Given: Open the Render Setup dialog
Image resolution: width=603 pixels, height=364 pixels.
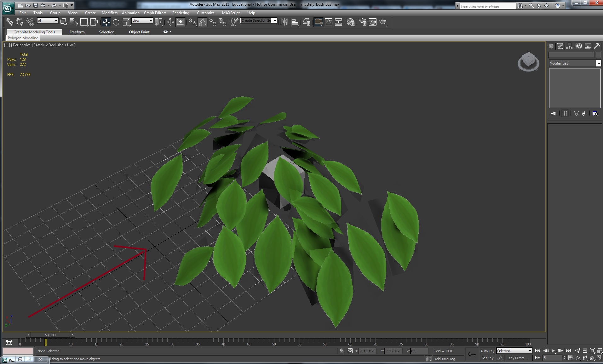Looking at the screenshot, I should tap(363, 22).
